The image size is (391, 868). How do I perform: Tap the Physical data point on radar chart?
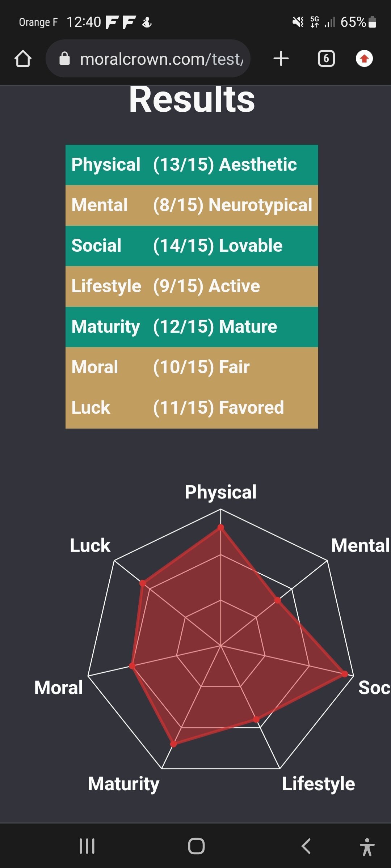point(220,527)
